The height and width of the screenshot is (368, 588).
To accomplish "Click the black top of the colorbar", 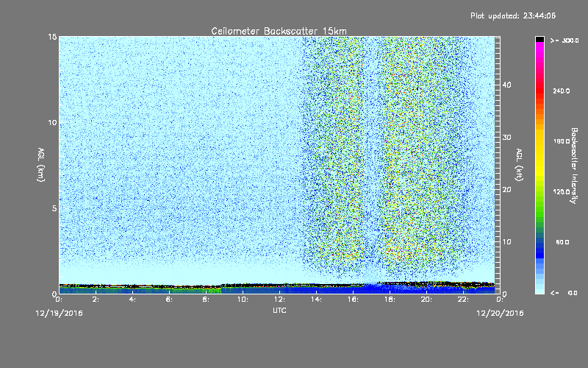I will [539, 39].
